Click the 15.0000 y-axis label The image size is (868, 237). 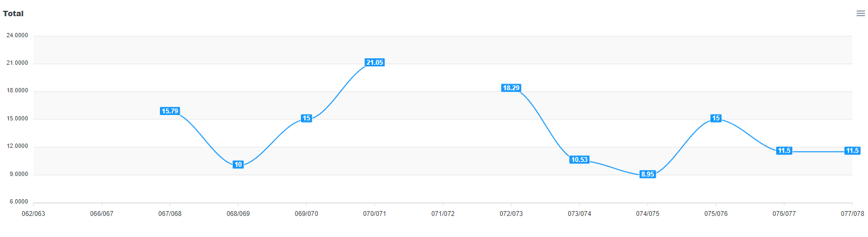click(17, 119)
